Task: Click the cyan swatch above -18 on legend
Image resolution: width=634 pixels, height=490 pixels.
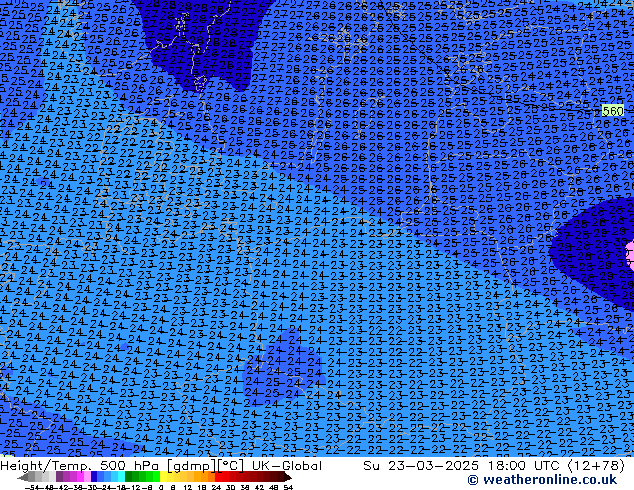Action: pyautogui.click(x=121, y=477)
